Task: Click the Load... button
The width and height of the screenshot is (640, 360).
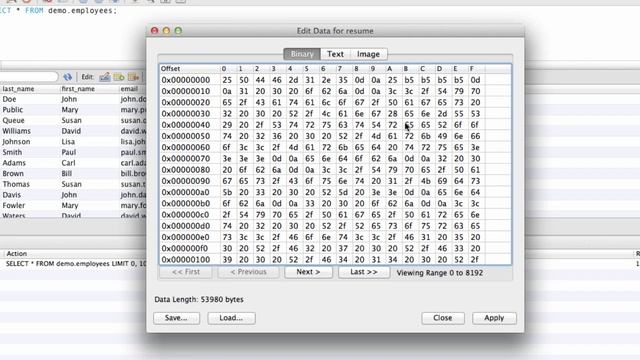Action: 231,318
